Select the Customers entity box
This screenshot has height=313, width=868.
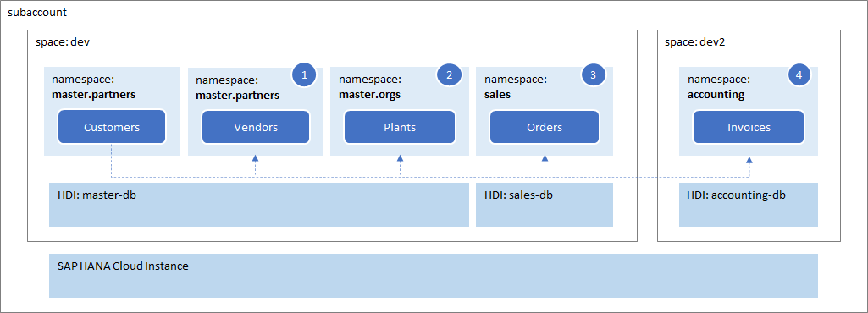click(112, 127)
